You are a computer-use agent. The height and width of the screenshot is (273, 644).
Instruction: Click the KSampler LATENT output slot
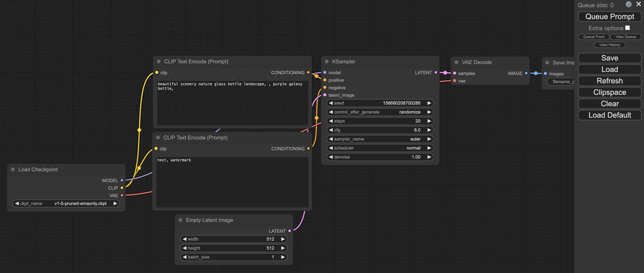436,73
